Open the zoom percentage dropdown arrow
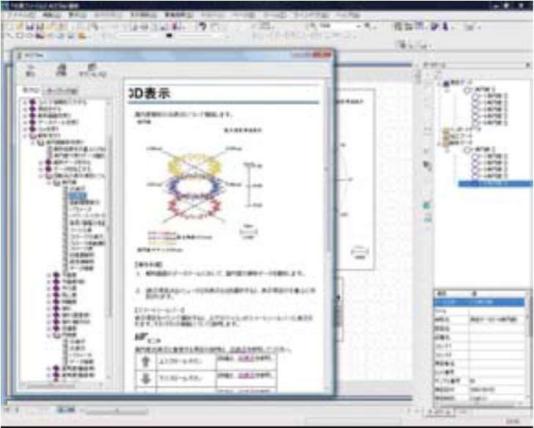This screenshot has height=428, width=534. pos(359,26)
